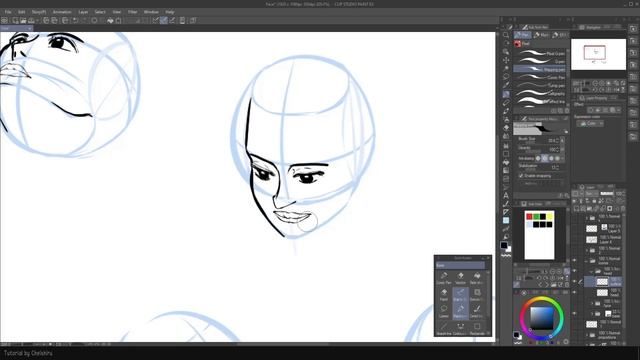The height and width of the screenshot is (360, 640).
Task: Select the G-pen sub tool
Action: (540, 62)
